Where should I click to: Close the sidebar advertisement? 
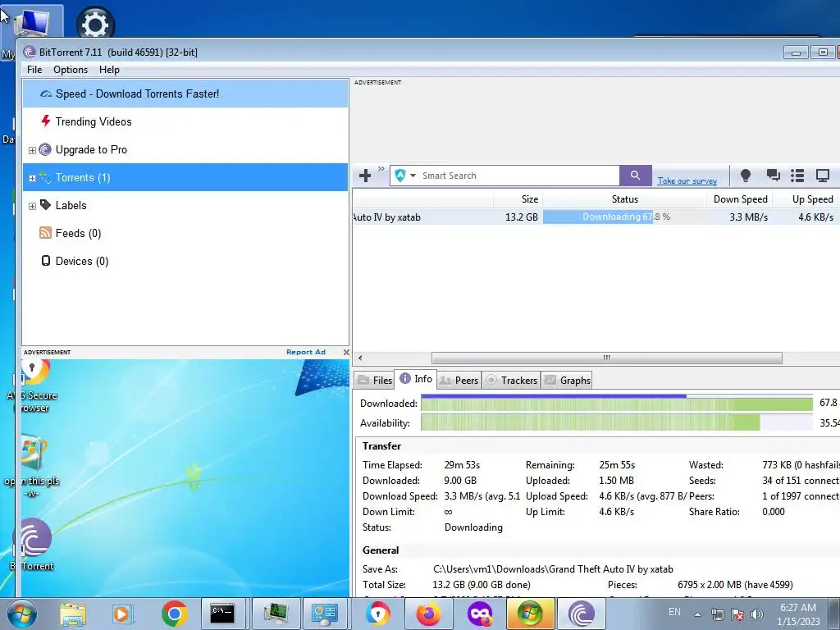pos(346,352)
